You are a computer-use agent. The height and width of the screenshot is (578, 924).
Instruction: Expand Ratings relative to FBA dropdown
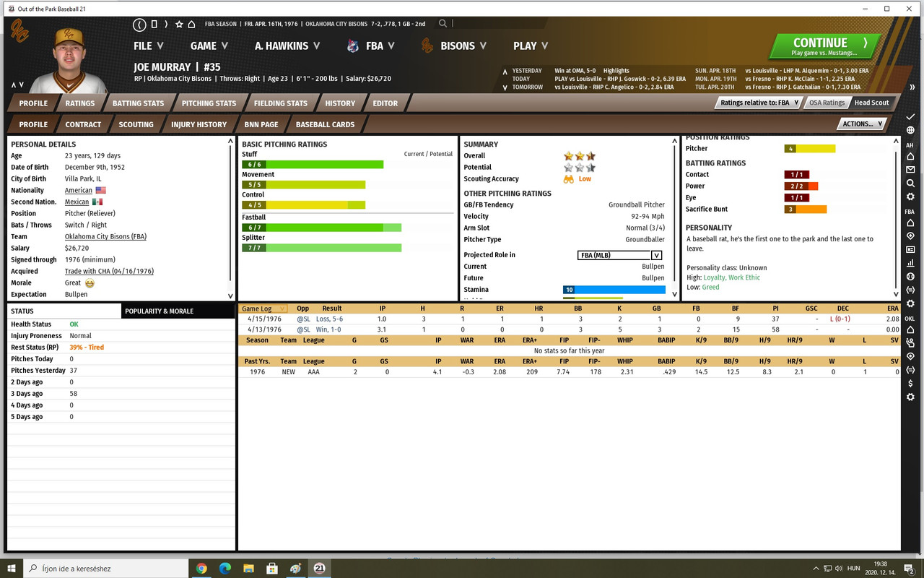(x=759, y=103)
